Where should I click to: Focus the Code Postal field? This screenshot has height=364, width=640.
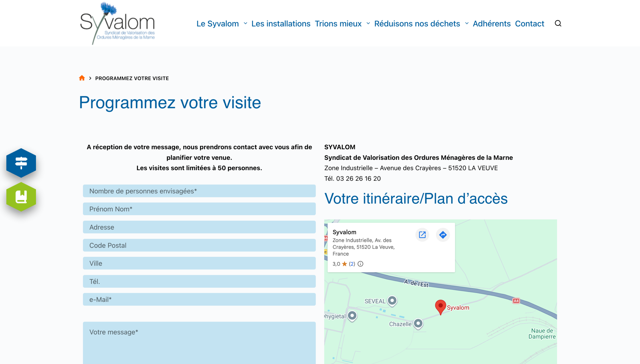click(x=199, y=245)
